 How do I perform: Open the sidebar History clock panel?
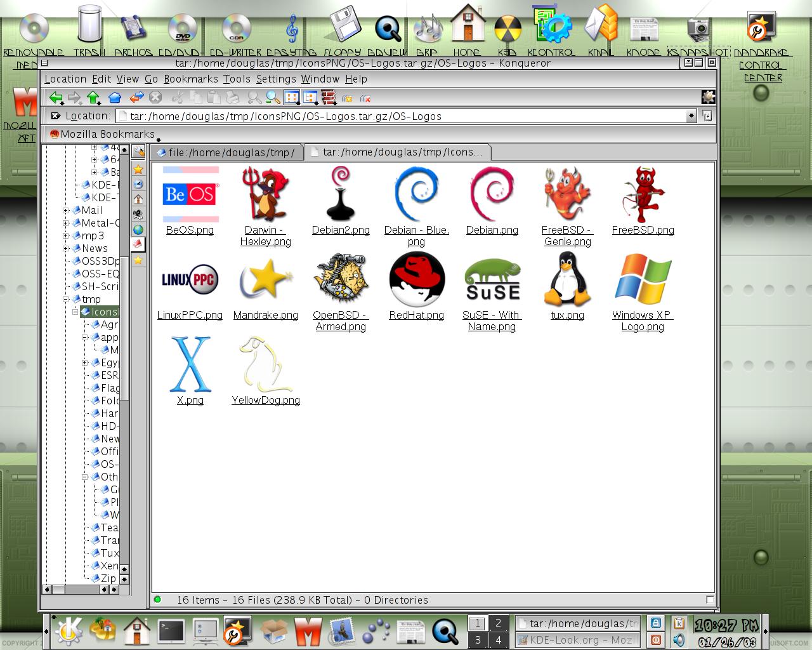click(138, 184)
